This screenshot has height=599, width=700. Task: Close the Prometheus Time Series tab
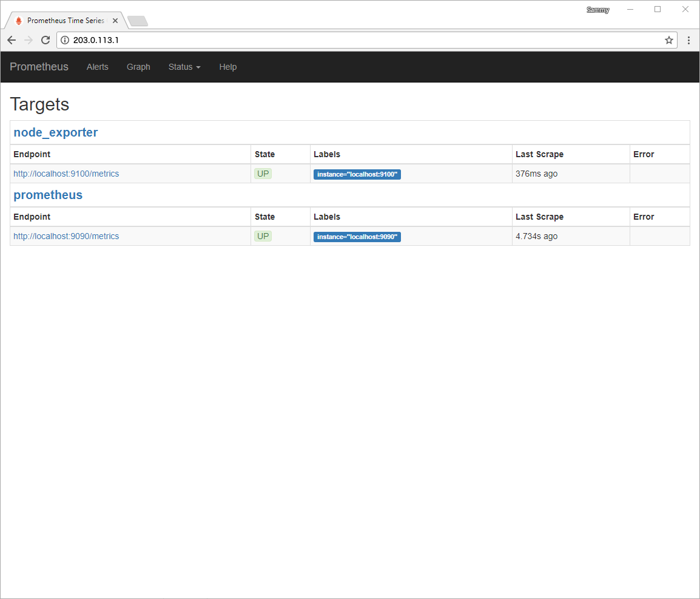[x=115, y=21]
